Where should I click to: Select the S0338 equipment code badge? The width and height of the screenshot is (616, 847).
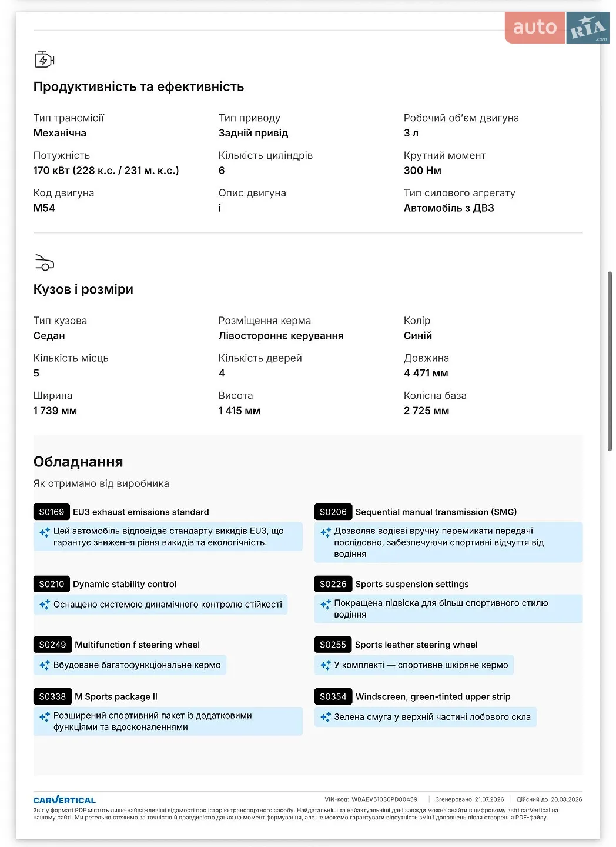pyautogui.click(x=52, y=696)
